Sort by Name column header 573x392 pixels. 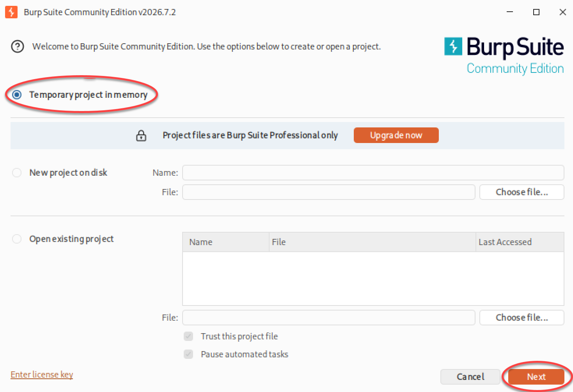[x=226, y=242]
